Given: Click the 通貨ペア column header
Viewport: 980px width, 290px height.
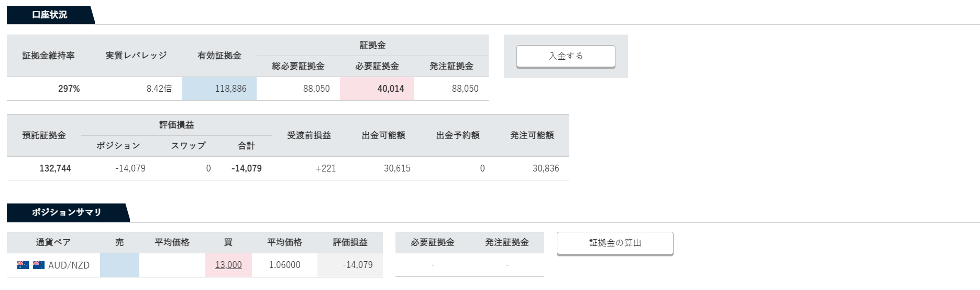Looking at the screenshot, I should click(53, 242).
